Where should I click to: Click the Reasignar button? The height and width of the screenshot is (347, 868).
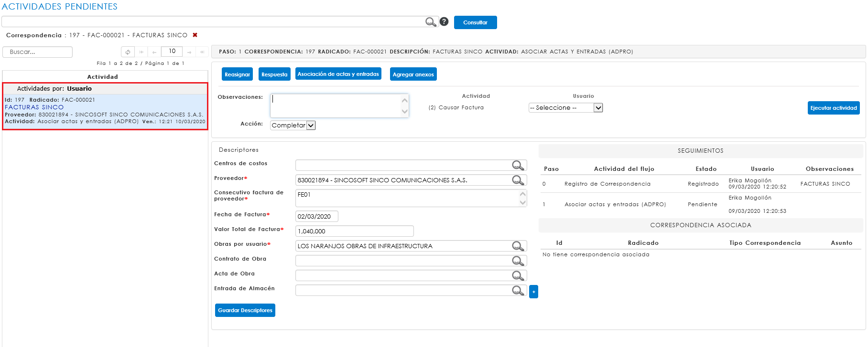tap(237, 74)
